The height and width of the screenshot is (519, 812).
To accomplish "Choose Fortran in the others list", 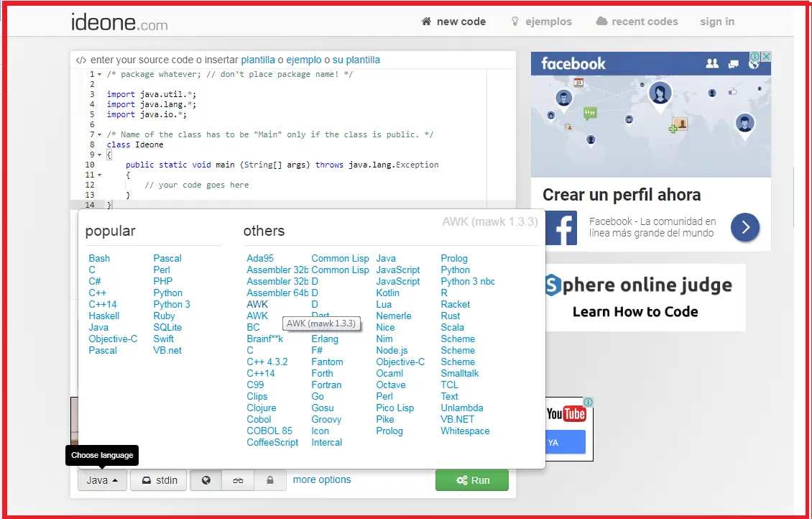I will tap(326, 385).
